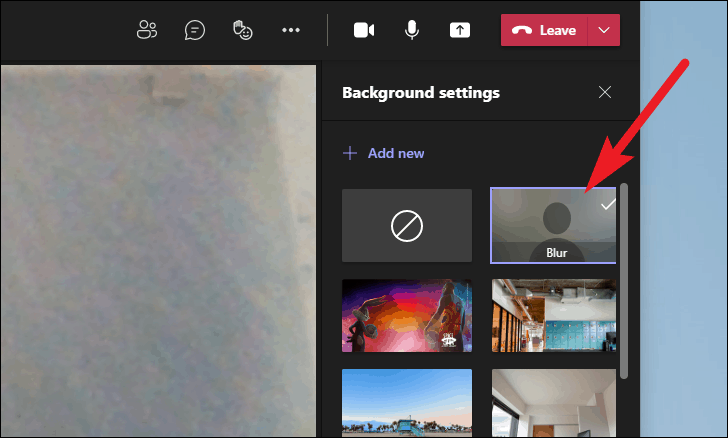
Task: Click the Background settings heading
Action: (x=421, y=93)
